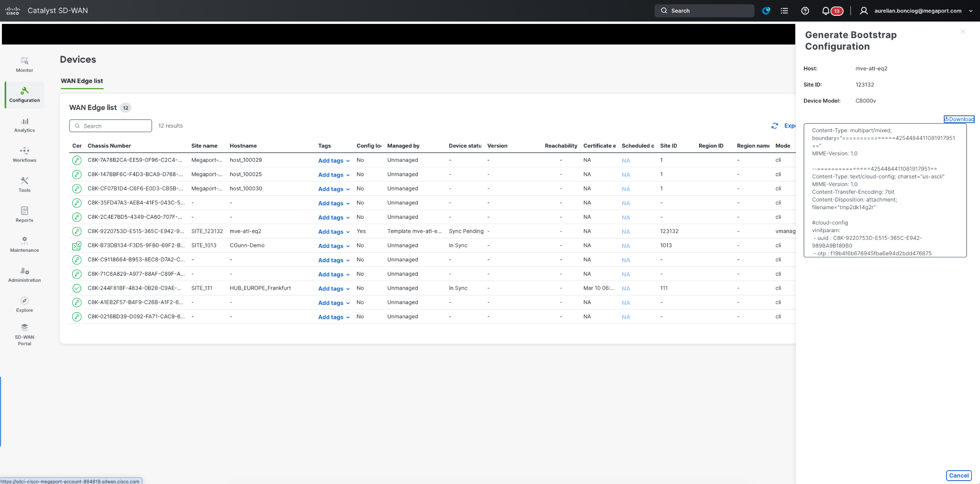Click certificate icon for HUB_EUROPE_Frankfurt row

[x=77, y=288]
